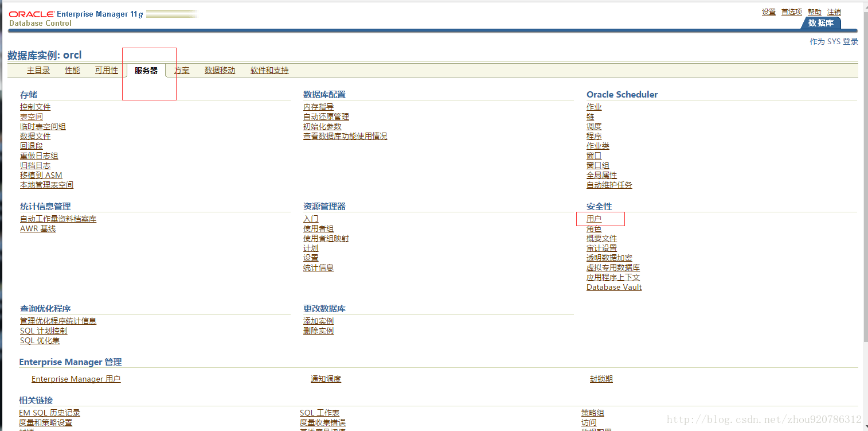Open the 角色 link
This screenshot has width=868, height=431.
pos(594,229)
